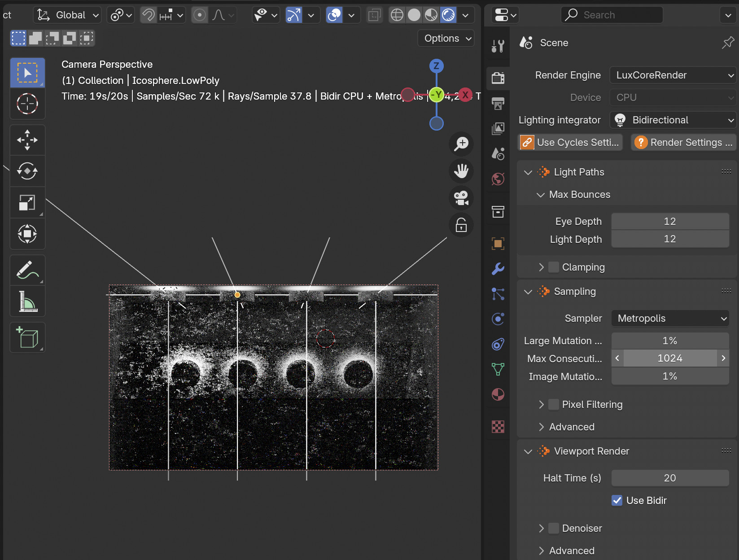The height and width of the screenshot is (560, 739).
Task: Click the Render Settings help button
Action: 683,142
